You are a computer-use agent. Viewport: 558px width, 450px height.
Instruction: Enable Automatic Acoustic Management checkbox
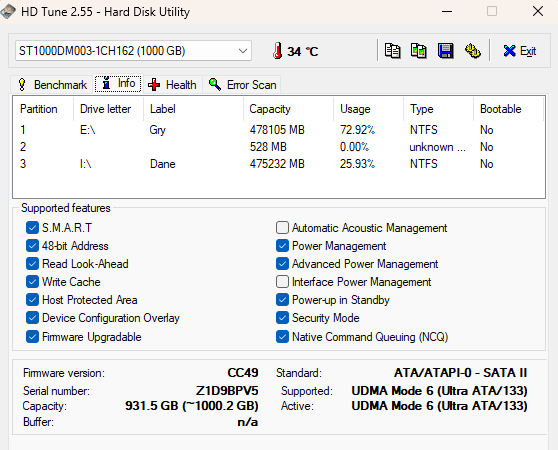coord(282,228)
